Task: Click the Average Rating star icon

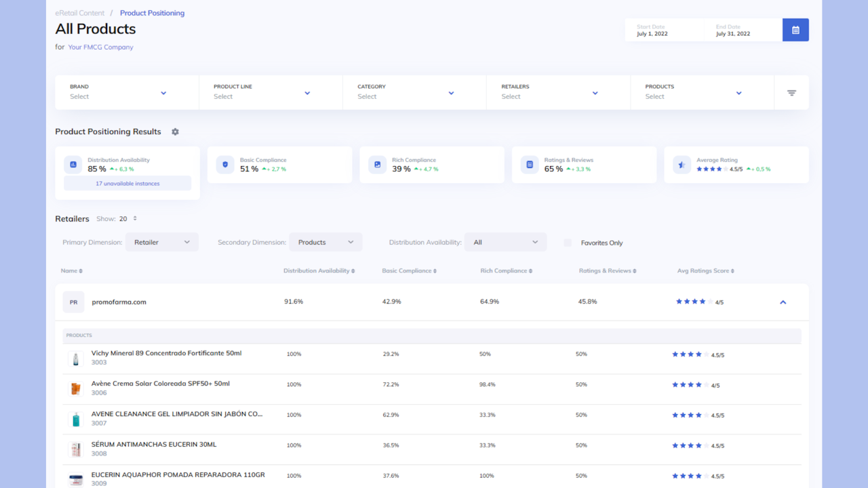Action: tap(682, 165)
